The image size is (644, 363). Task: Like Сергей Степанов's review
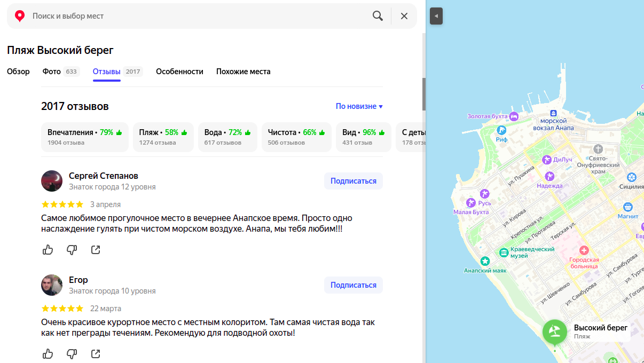pos(48,249)
